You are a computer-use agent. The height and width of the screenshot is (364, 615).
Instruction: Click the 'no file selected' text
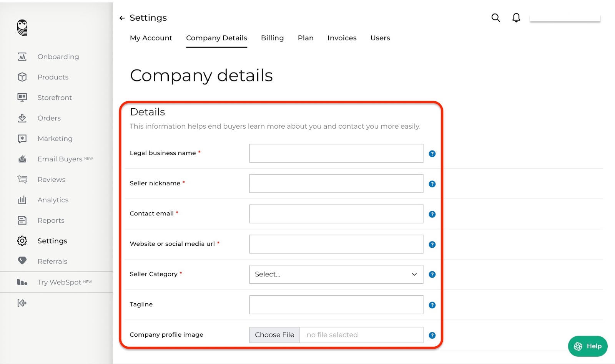[x=332, y=335]
